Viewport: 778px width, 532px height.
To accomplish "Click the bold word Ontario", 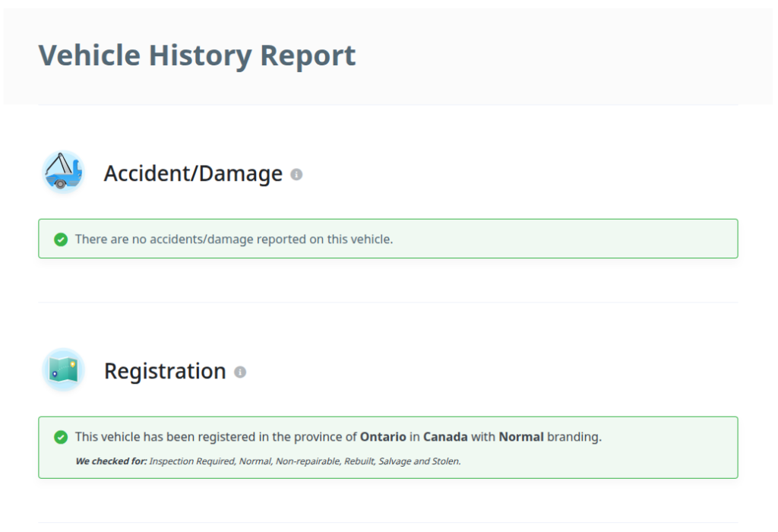I will [383, 437].
